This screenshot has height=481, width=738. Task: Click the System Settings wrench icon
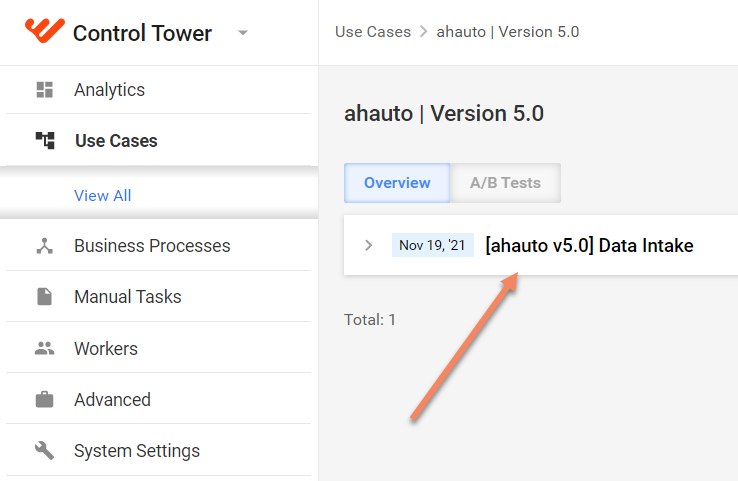45,450
